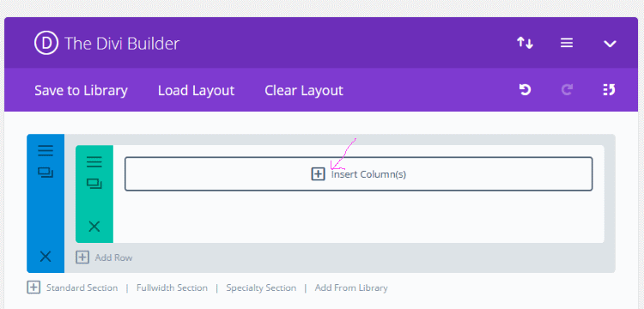The height and width of the screenshot is (309, 644).
Task: Select Save to Library
Action: [x=81, y=90]
